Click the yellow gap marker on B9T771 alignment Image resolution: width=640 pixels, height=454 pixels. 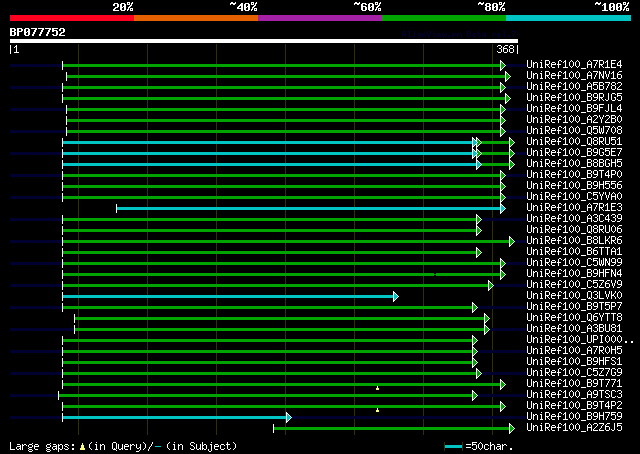coord(378,388)
